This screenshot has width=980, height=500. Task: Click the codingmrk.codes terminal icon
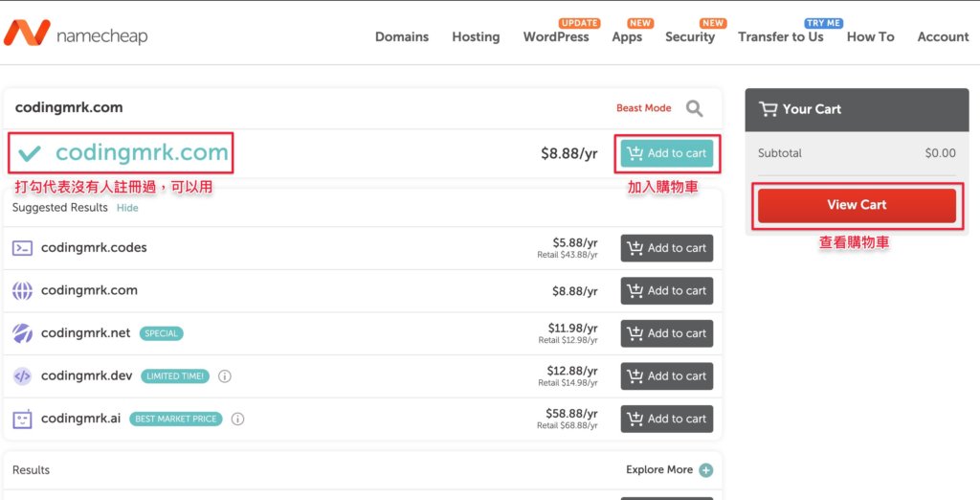[x=23, y=248]
